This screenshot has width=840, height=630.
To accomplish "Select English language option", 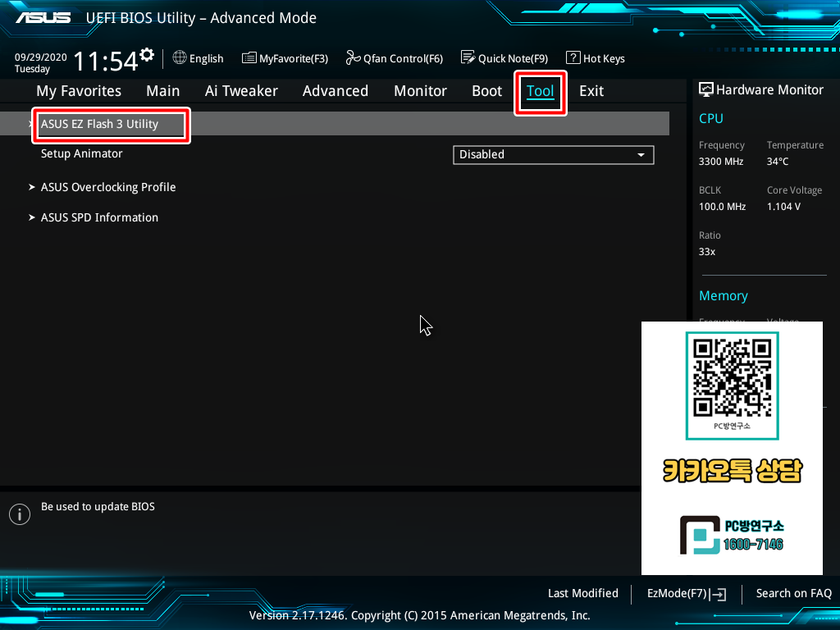I will pos(206,58).
